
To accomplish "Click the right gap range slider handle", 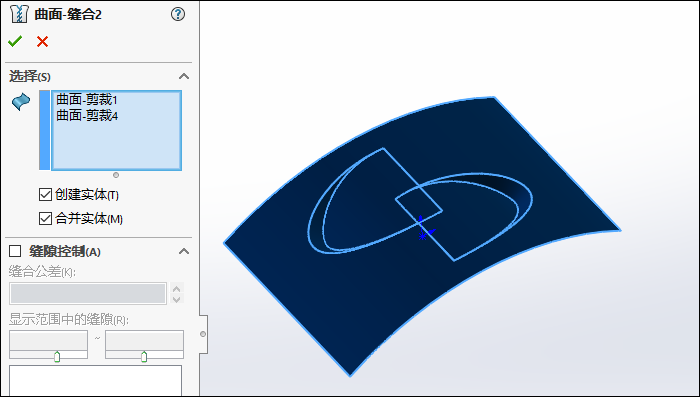I will coord(144,356).
